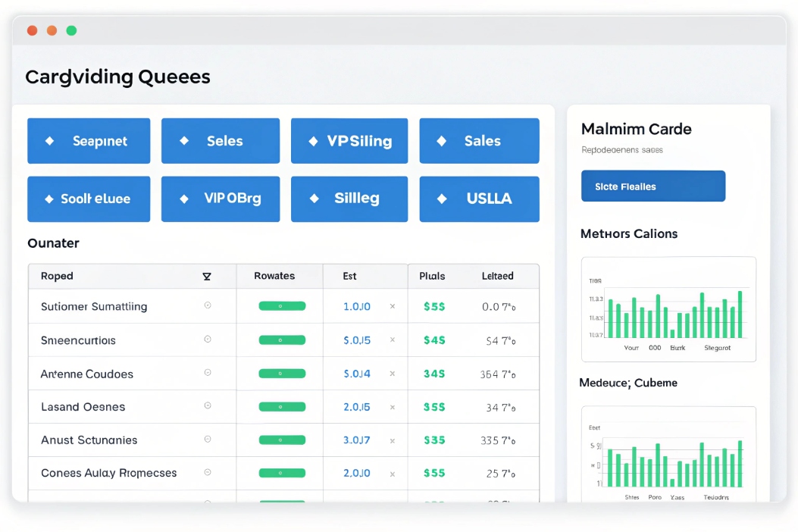
Task: Select the Sillleg tab
Action: [349, 199]
